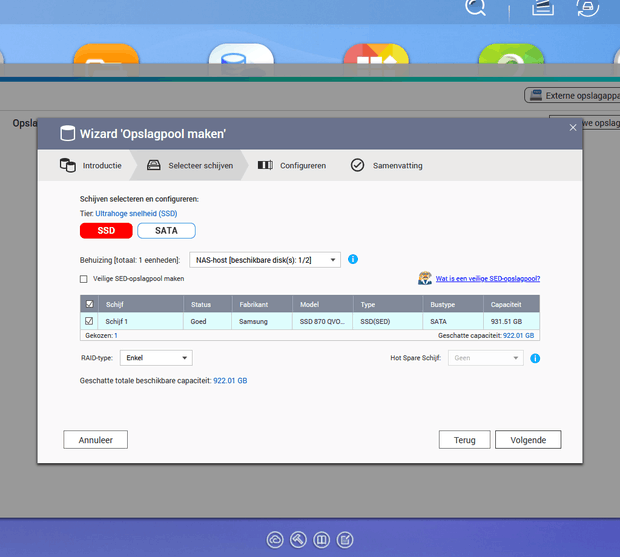Open the manual book icon in bottom bar
The width and height of the screenshot is (620, 557).
click(321, 540)
